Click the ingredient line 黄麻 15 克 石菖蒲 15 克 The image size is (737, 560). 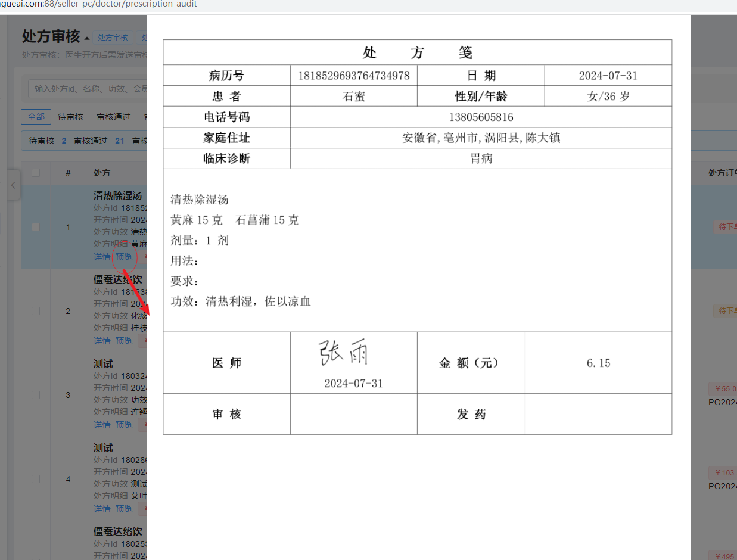click(x=235, y=220)
